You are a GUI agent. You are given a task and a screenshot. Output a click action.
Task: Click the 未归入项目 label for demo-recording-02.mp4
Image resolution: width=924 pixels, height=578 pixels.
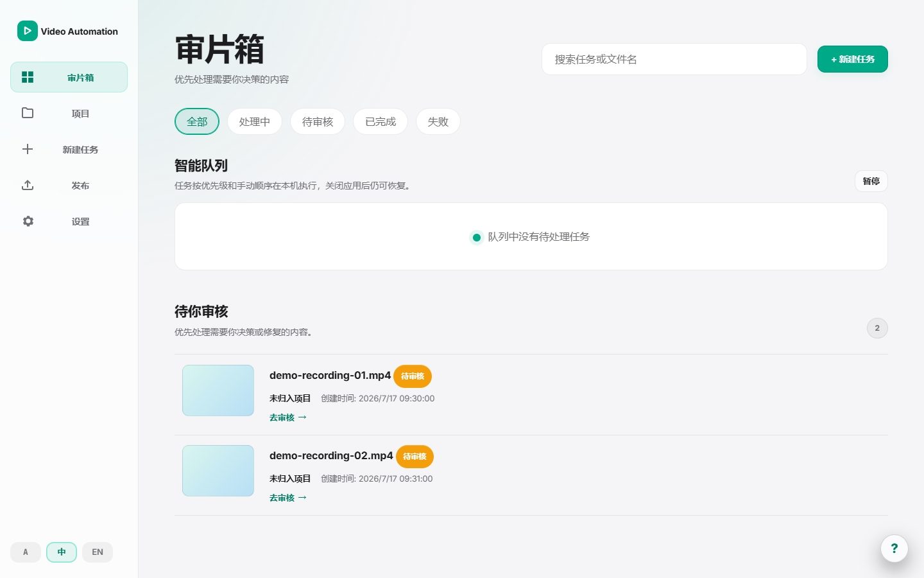(x=290, y=478)
